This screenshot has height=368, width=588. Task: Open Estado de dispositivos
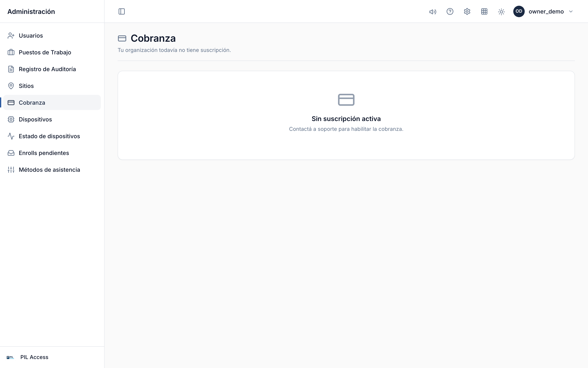pos(52,136)
